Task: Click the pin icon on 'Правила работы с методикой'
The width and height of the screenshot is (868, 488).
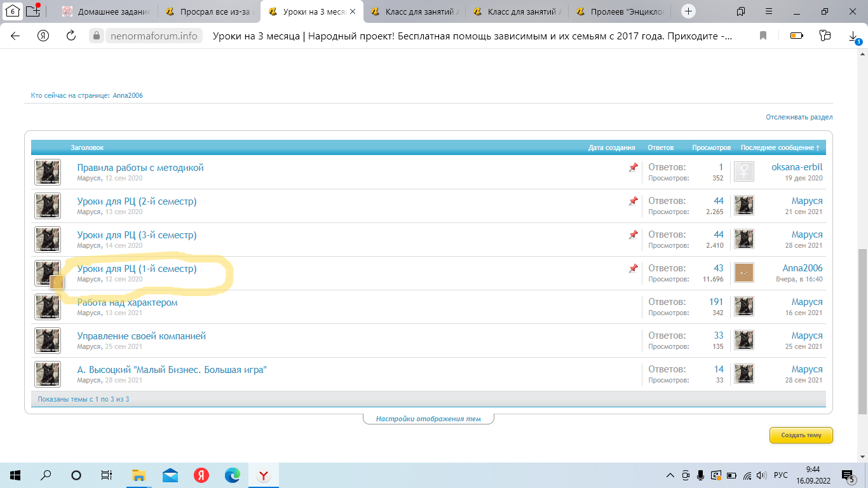Action: pyautogui.click(x=633, y=167)
